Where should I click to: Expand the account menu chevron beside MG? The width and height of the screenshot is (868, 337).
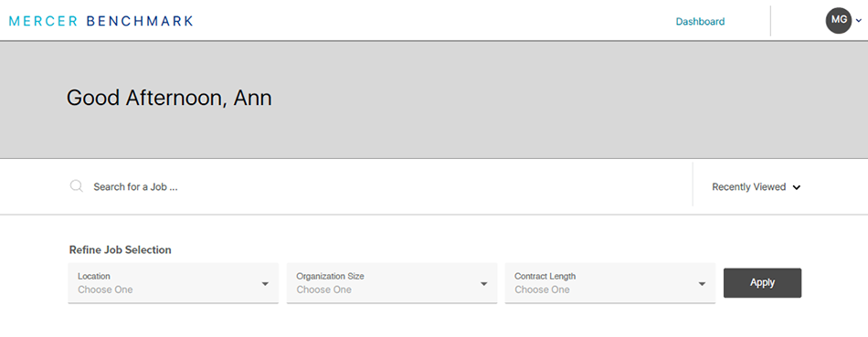[x=859, y=20]
